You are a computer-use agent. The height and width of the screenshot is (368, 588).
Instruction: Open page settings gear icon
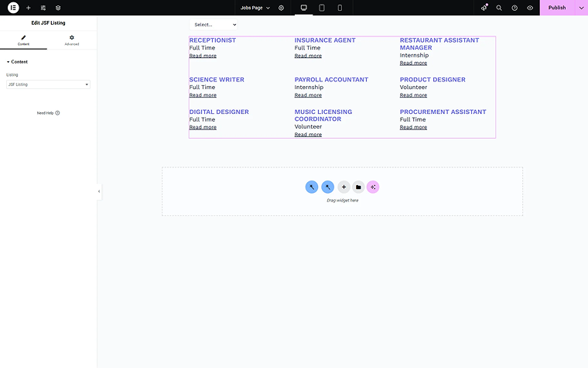click(282, 8)
